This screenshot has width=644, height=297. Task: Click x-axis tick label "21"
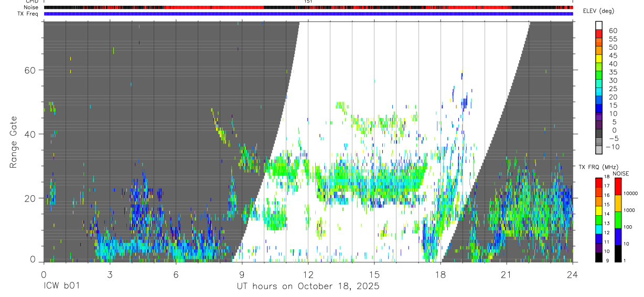pos(506,274)
